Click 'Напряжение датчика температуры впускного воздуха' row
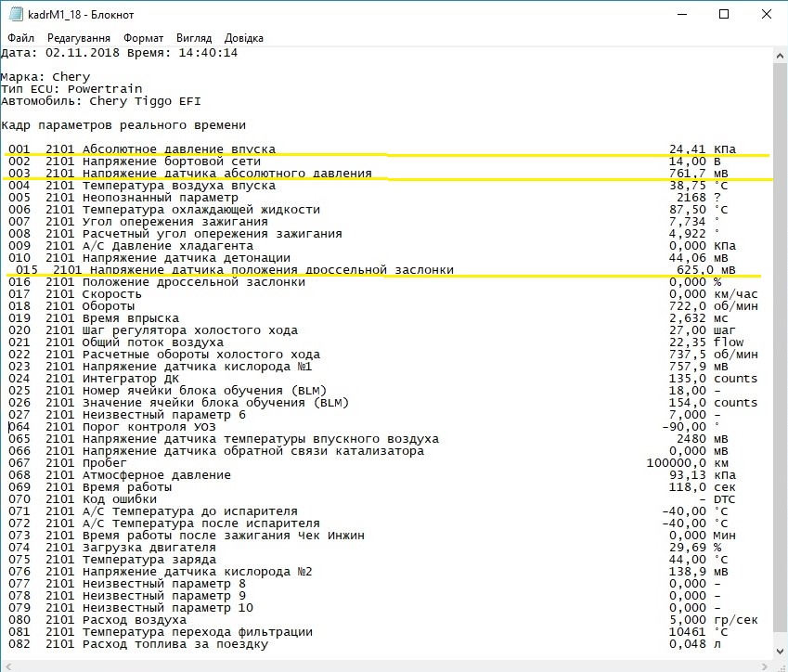 coord(368,439)
